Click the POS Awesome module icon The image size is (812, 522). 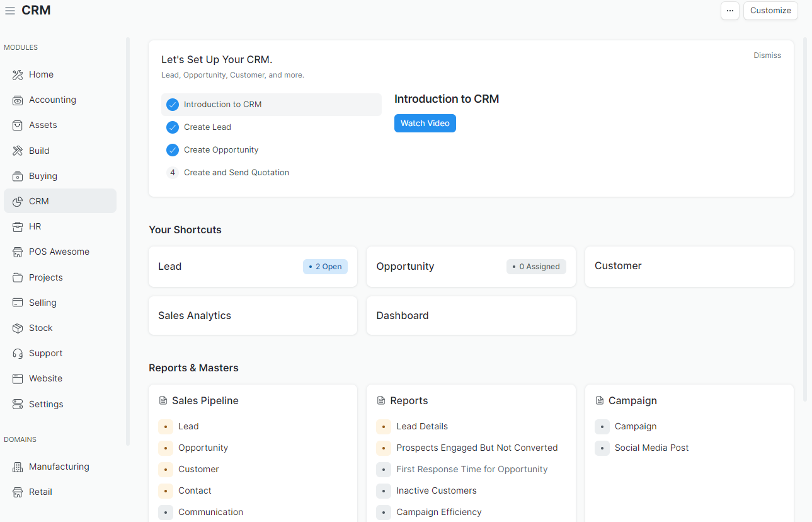pyautogui.click(x=17, y=252)
